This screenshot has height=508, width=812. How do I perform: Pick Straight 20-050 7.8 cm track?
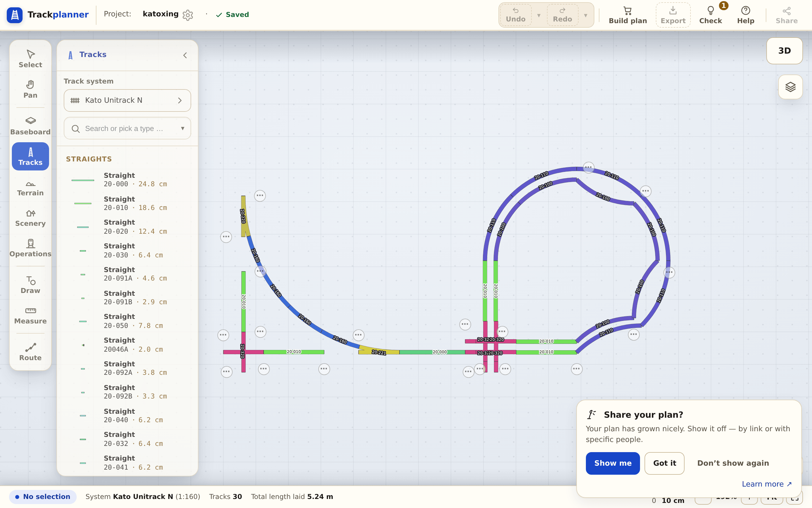pyautogui.click(x=127, y=321)
